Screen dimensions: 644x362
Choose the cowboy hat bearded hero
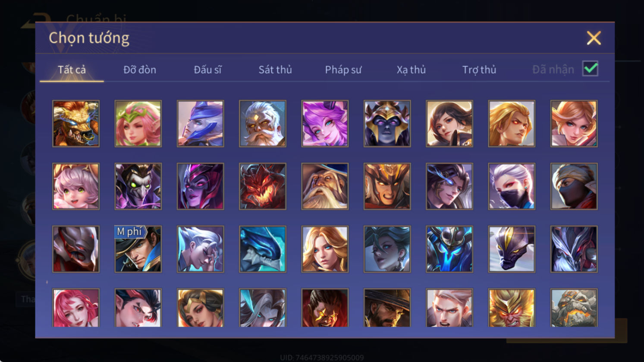387,308
